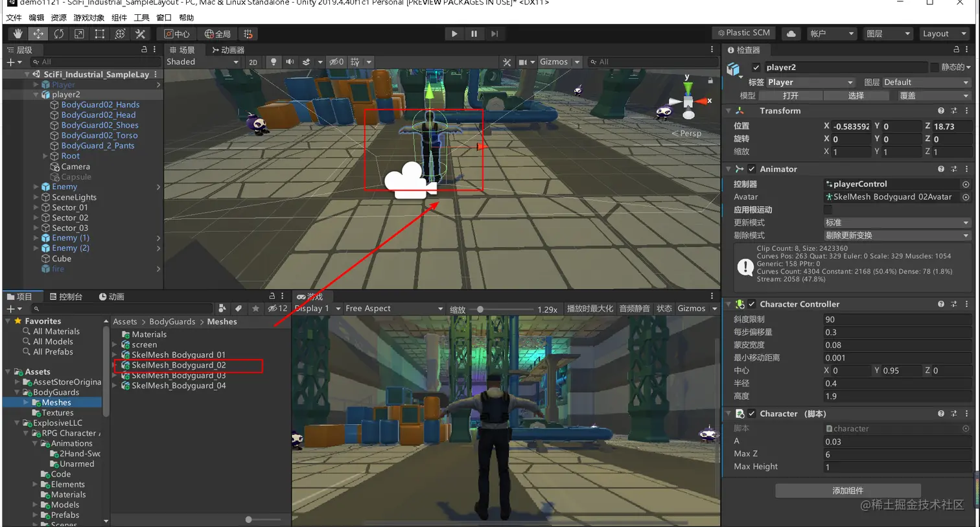
Task: Click the Step frame button
Action: (x=495, y=34)
